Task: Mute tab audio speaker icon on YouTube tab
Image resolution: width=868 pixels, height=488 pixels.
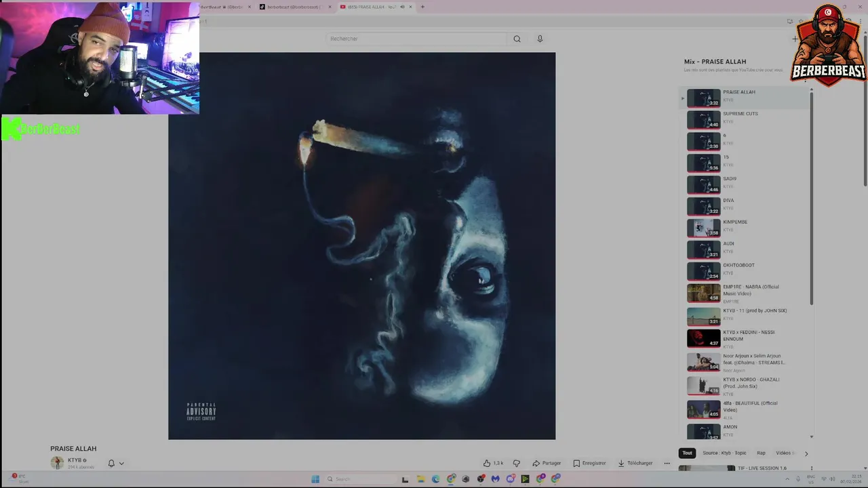Action: point(402,7)
